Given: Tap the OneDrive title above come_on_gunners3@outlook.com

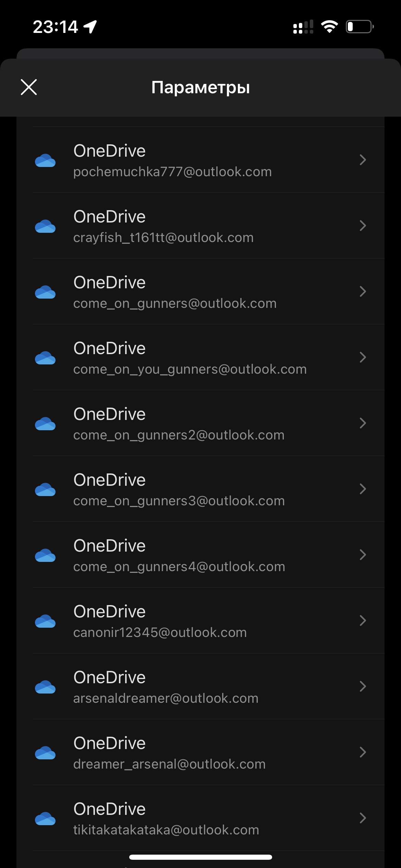Looking at the screenshot, I should (110, 480).
